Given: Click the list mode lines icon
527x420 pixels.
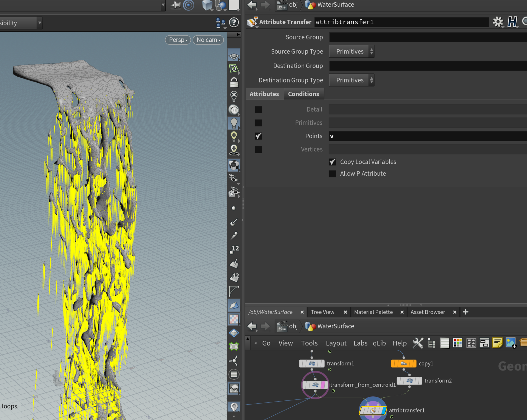Looking at the screenshot, I should point(445,343).
